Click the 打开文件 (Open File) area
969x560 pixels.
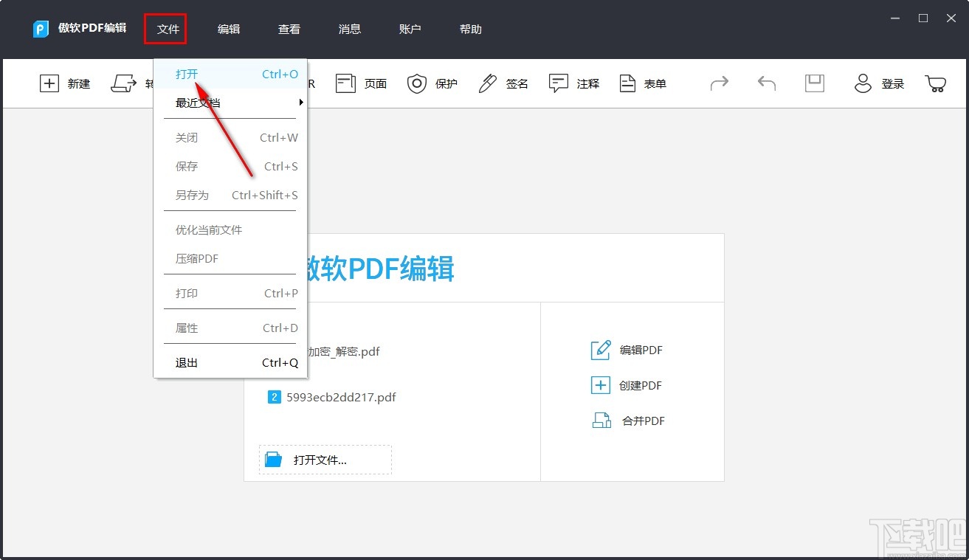point(325,459)
